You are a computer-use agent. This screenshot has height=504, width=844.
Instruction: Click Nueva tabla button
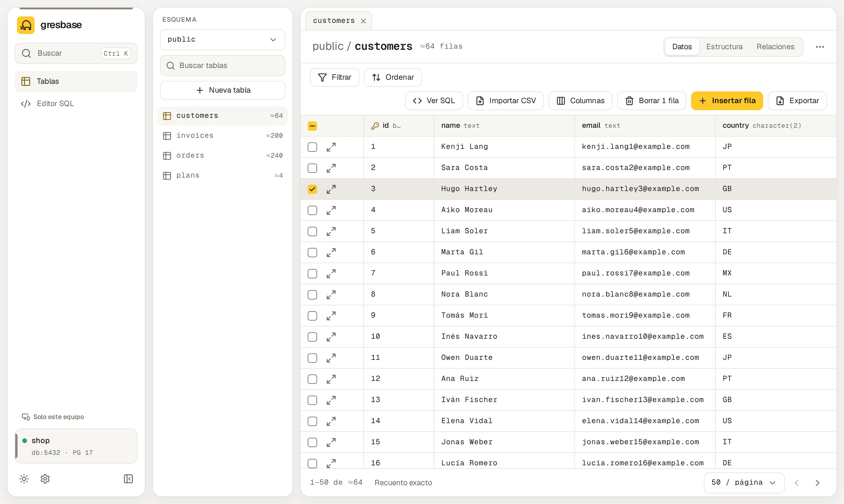(x=222, y=90)
